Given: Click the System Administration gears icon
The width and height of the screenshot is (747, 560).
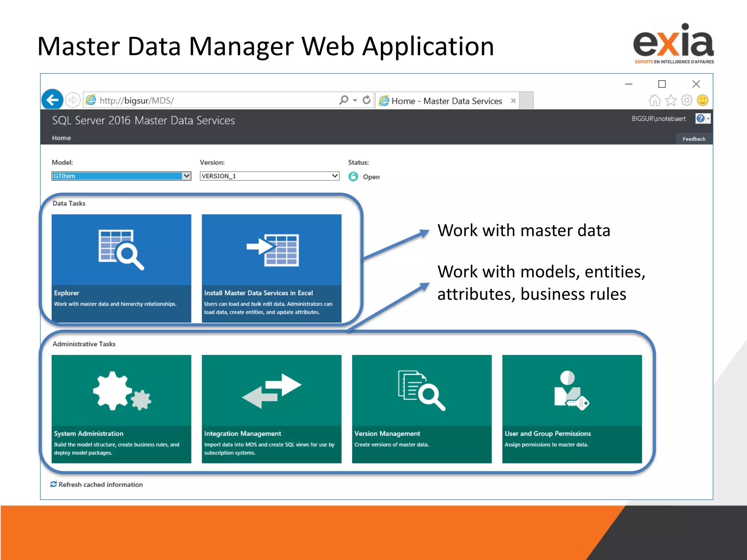Looking at the screenshot, I should tap(122, 391).
